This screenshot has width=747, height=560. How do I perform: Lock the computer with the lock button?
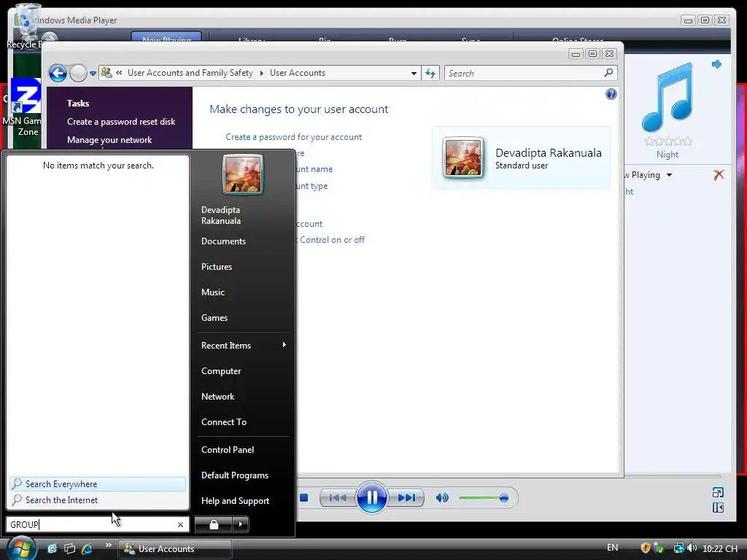click(x=214, y=524)
